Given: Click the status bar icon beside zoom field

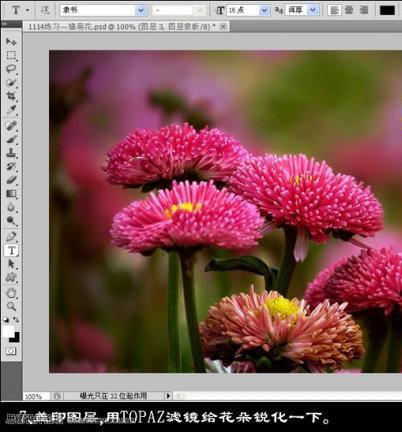Looking at the screenshot, I should (x=57, y=396).
